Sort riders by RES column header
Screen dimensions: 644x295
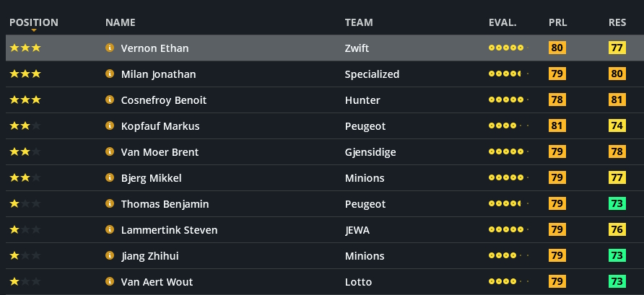coord(617,22)
